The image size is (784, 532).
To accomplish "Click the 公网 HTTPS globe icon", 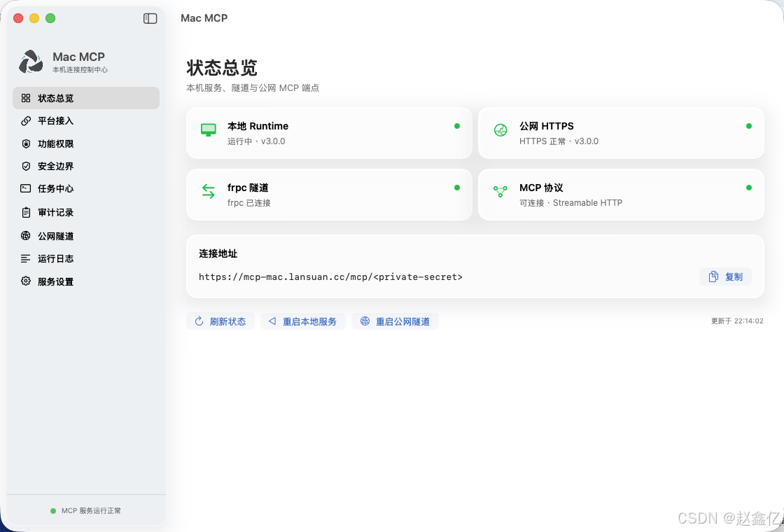I will [500, 130].
